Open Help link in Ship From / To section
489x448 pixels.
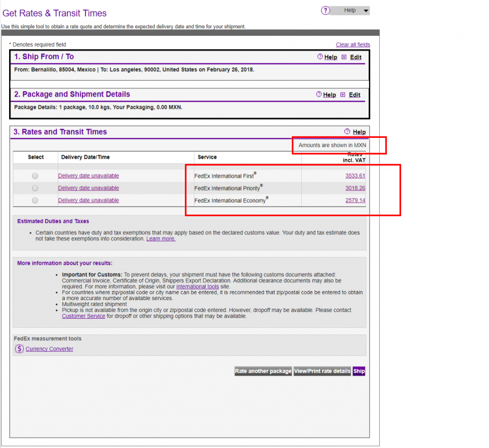pos(330,57)
